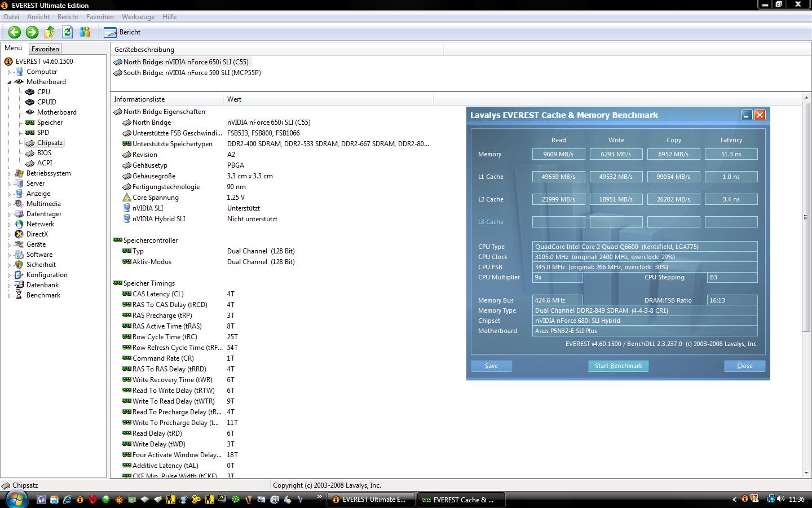Click the Software tree item icon

tap(19, 255)
